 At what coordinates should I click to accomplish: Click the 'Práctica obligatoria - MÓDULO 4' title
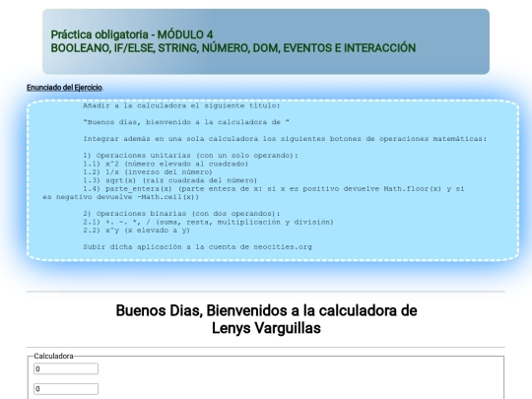coord(132,34)
